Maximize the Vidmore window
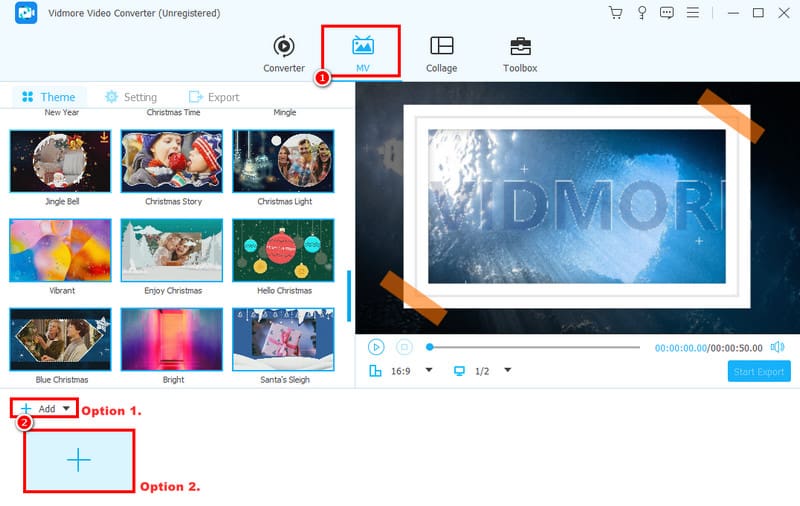The width and height of the screenshot is (800, 506). pos(758,13)
